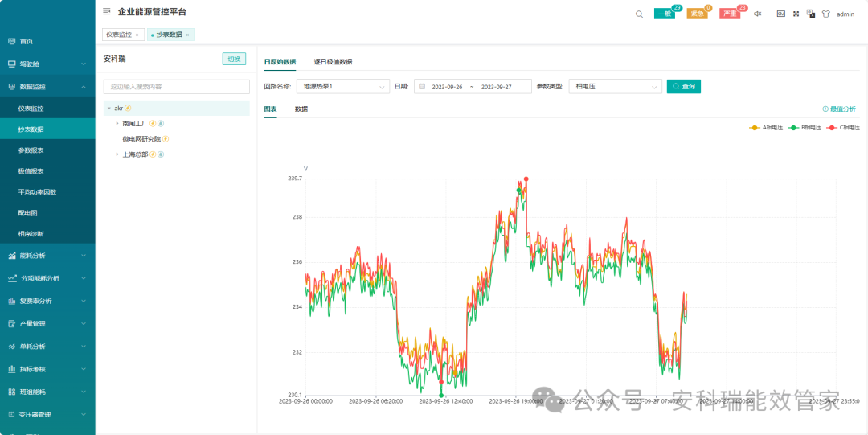Image resolution: width=868 pixels, height=435 pixels.
Task: Click the calendar icon in the date range
Action: (422, 87)
